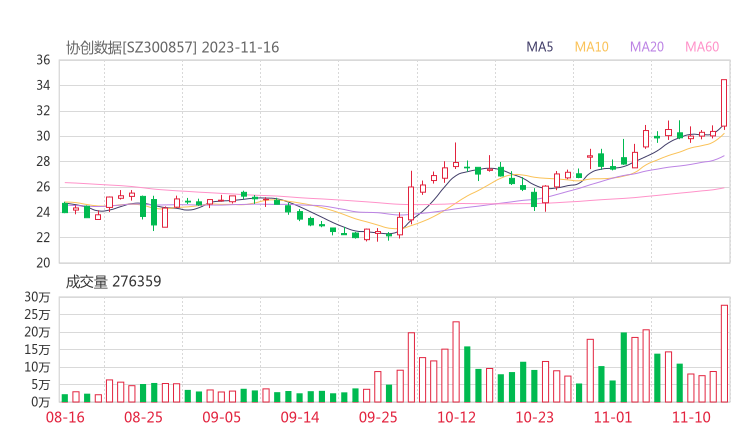The image size is (740, 440).
Task: Click the 10-12 date axis label
Action: pyautogui.click(x=456, y=417)
